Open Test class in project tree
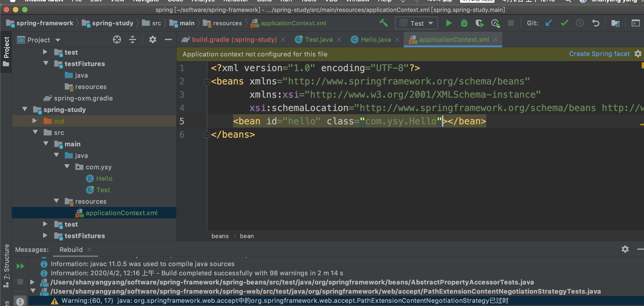The height and width of the screenshot is (306, 644). coord(103,190)
